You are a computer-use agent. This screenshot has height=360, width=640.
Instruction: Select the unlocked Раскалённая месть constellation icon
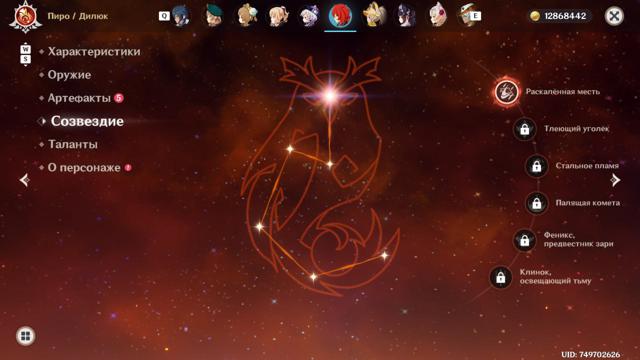pos(507,91)
